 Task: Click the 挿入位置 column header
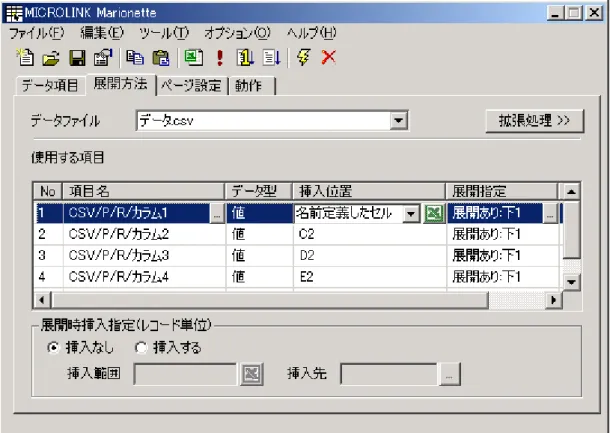coord(369,191)
